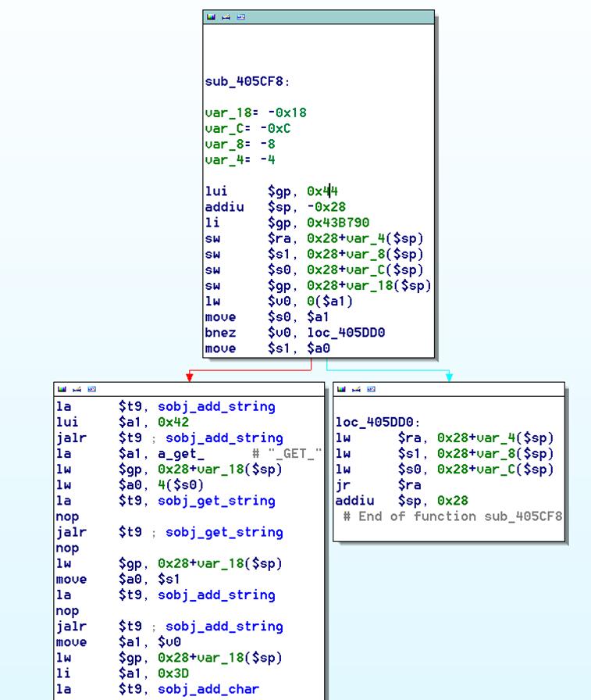
Task: Select the jalr $t9 ; sobj_get_string line
Action: coord(169,532)
